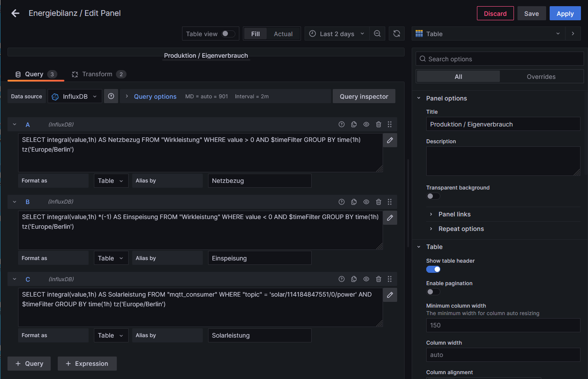Viewport: 588px width, 379px height.
Task: Click the Apply button
Action: coord(565,14)
